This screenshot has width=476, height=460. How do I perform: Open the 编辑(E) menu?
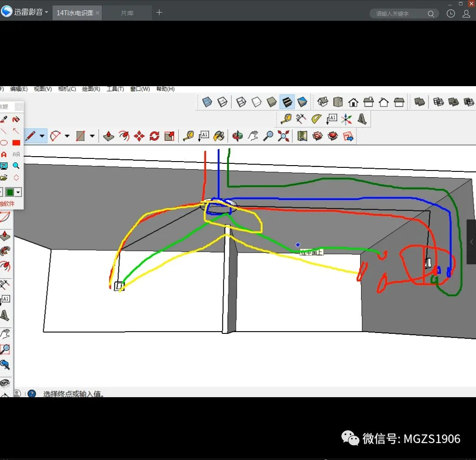click(19, 89)
